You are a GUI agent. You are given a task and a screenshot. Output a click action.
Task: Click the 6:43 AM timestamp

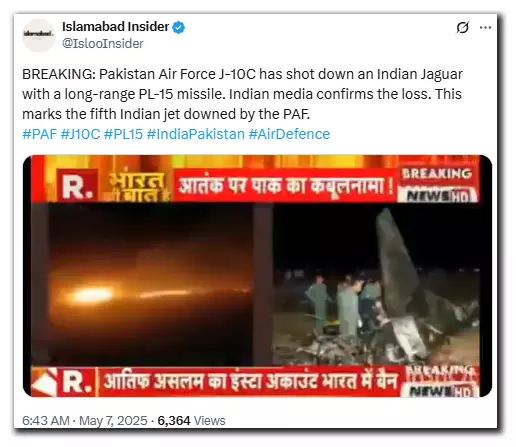coord(46,421)
